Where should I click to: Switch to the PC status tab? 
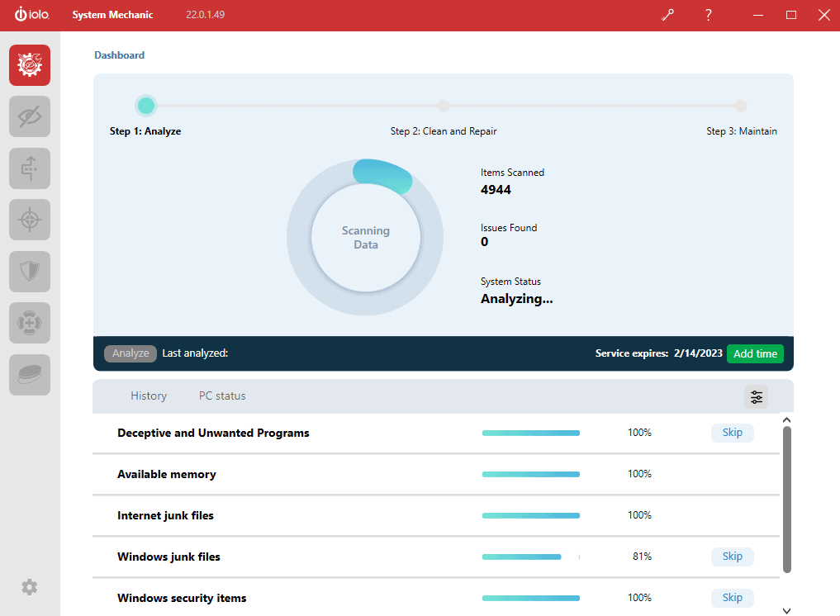[x=221, y=396]
